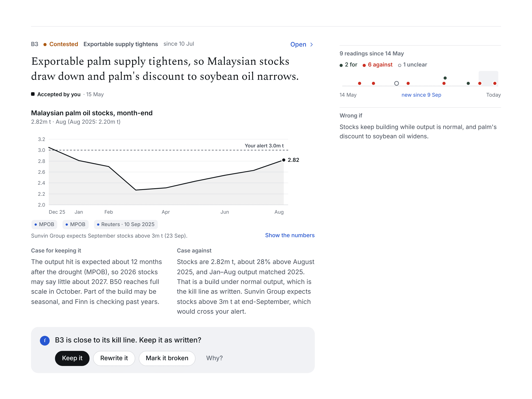
Task: Click the chevron arrow next to Open
Action: coord(312,45)
